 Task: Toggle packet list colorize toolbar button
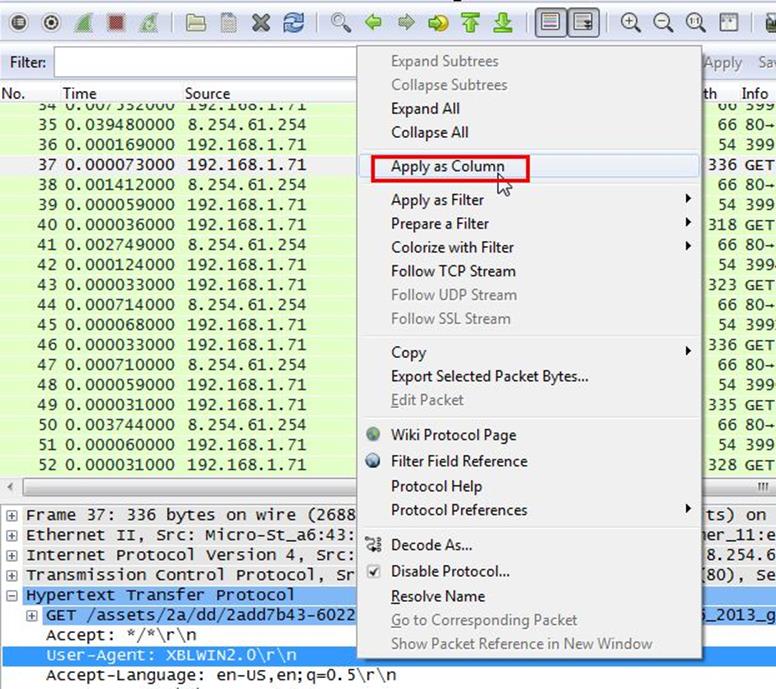click(x=549, y=23)
